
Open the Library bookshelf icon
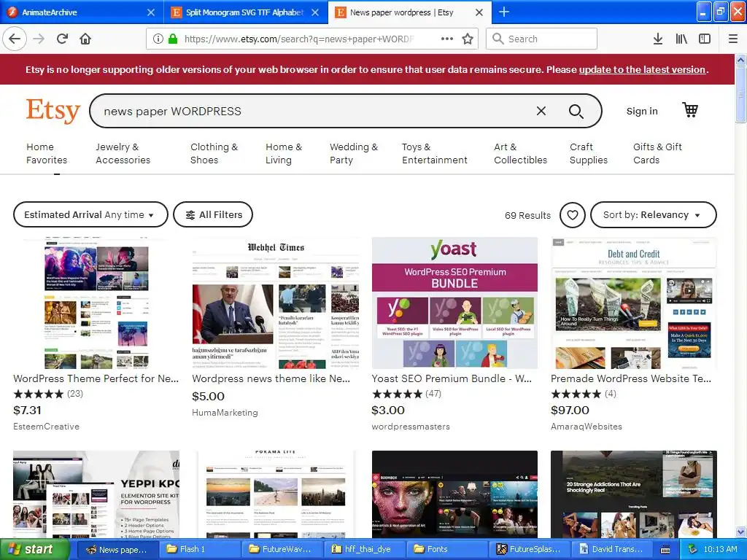682,39
